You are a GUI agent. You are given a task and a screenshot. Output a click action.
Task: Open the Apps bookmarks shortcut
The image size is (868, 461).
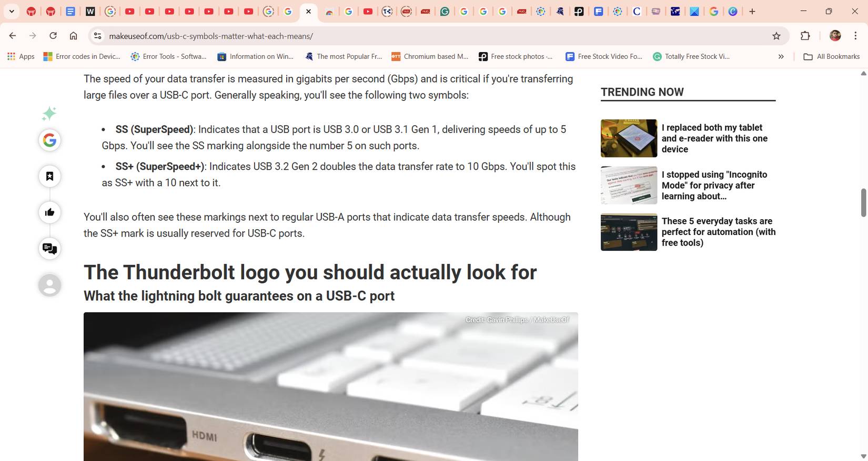point(21,56)
